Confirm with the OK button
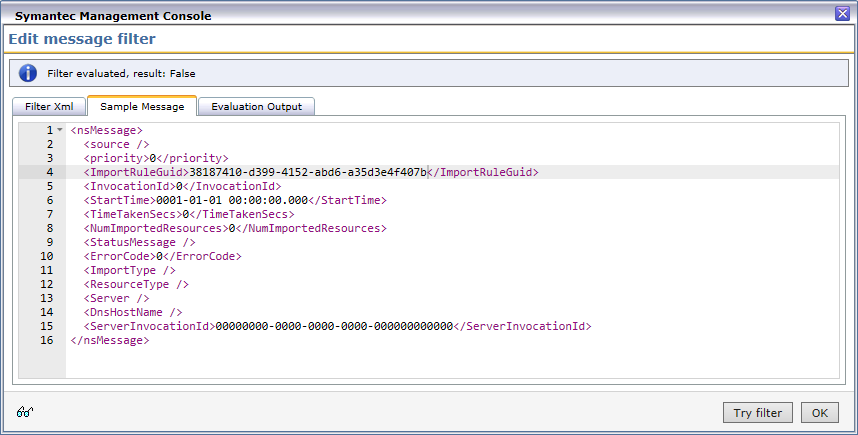The image size is (858, 435). coord(819,413)
